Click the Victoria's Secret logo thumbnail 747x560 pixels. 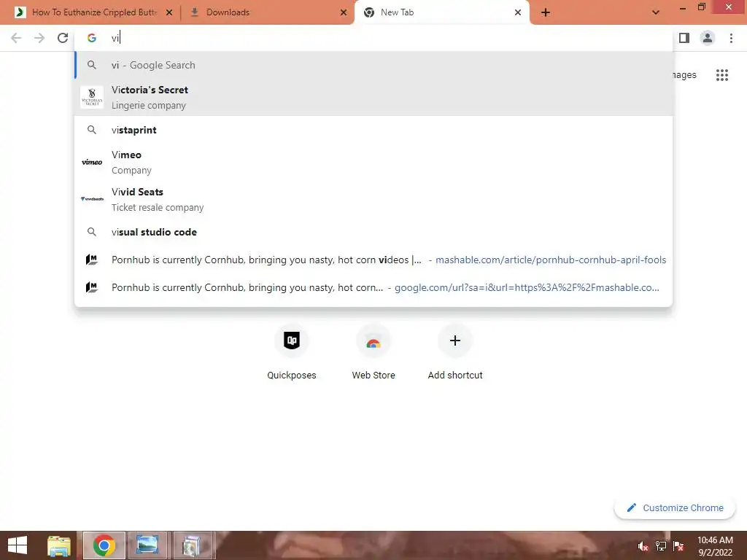pyautogui.click(x=92, y=97)
